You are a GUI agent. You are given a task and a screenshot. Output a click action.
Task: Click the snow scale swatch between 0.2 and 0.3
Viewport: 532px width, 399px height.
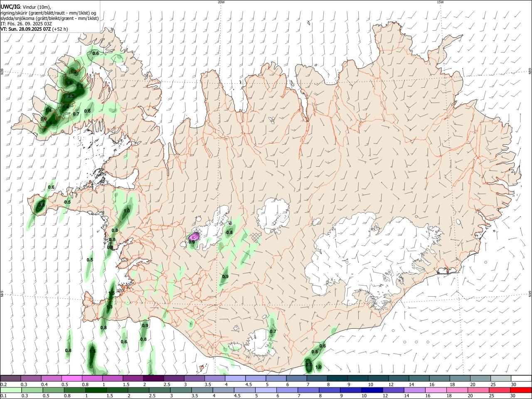(x=10, y=378)
